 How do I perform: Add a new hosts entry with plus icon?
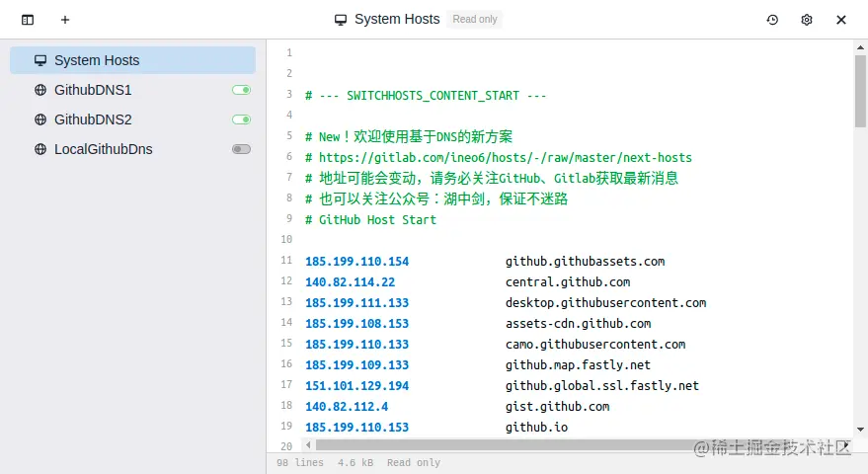coord(65,20)
